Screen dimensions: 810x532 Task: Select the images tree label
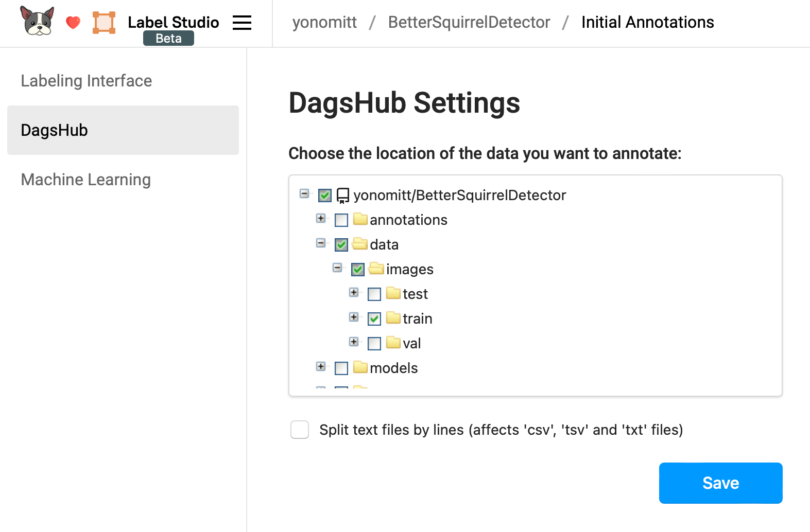[410, 270]
